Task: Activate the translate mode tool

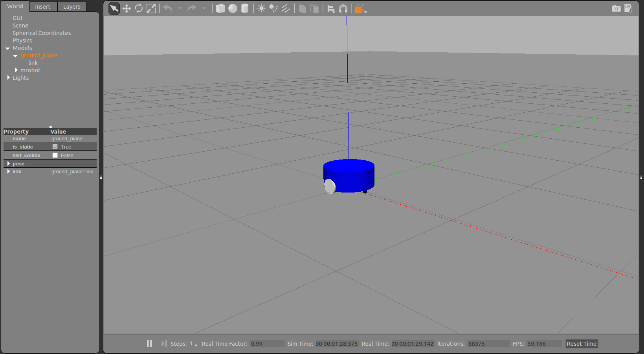Action: [127, 8]
